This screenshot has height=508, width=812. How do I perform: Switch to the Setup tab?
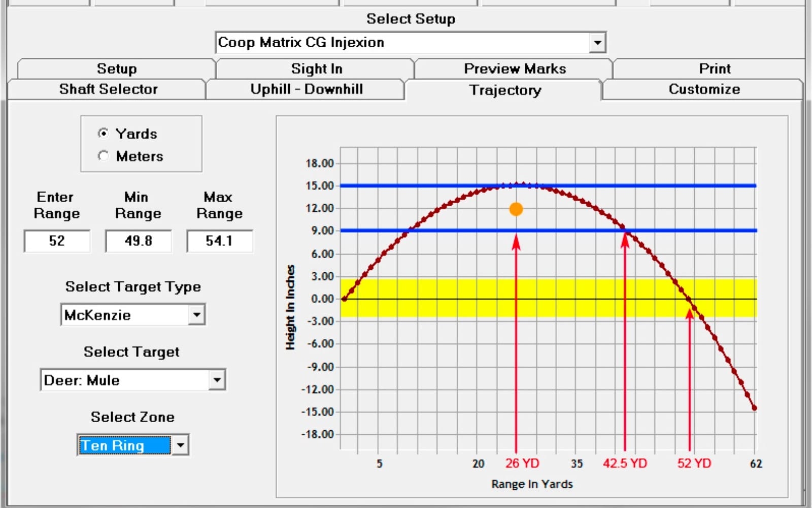tap(116, 69)
